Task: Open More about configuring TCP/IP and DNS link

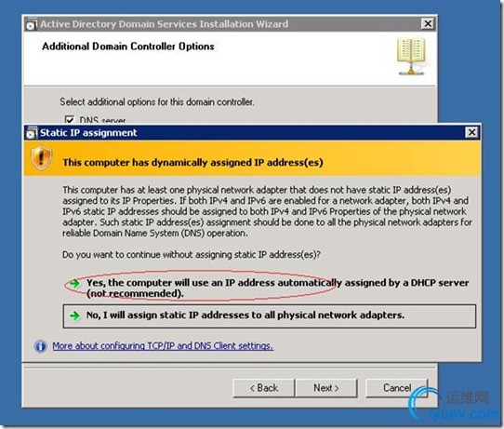Action: (x=163, y=345)
